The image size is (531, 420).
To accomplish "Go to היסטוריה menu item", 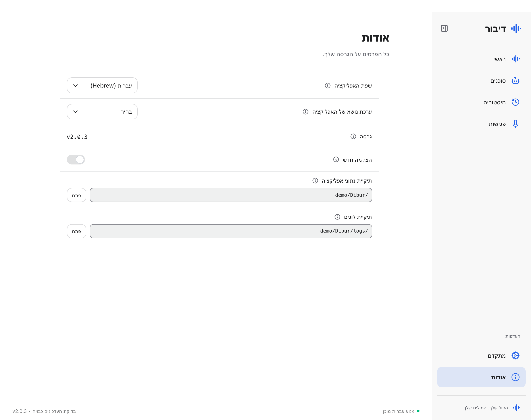I will (481, 102).
